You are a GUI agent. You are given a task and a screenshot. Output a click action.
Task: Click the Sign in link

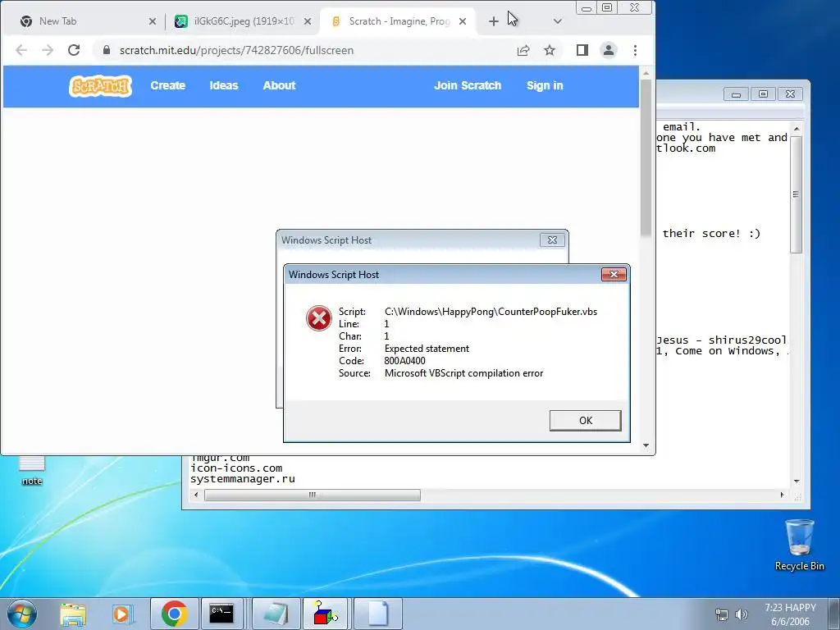click(x=545, y=85)
